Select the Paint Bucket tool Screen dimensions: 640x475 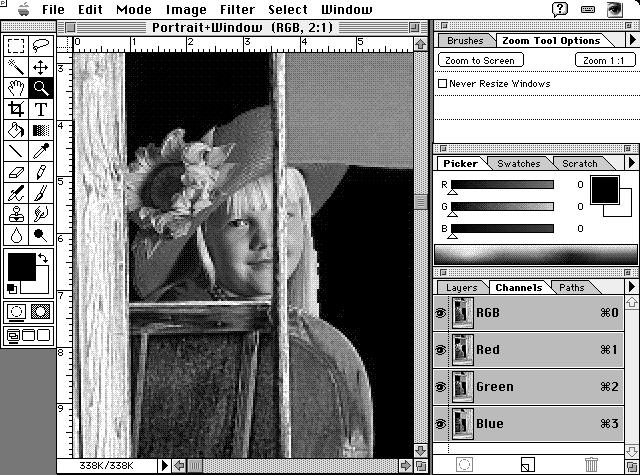pyautogui.click(x=16, y=130)
